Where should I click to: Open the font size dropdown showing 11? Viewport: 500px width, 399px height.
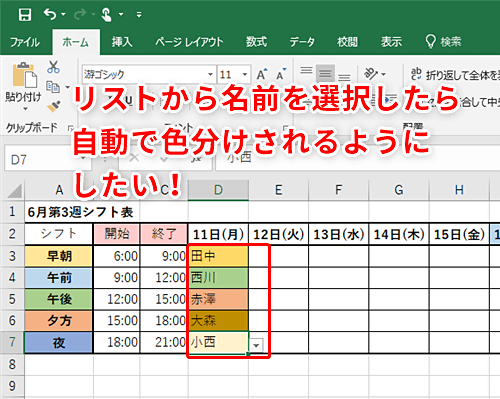tap(245, 74)
